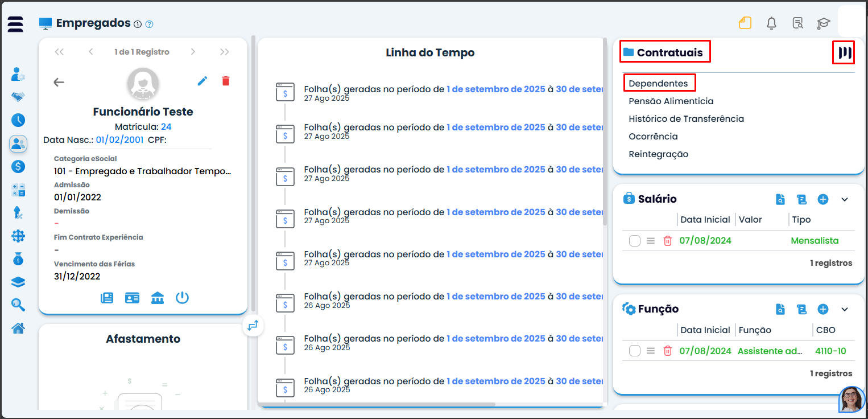Open the help question mark beside Empregados
Image resolution: width=868 pixels, height=419 pixels.
click(x=150, y=24)
